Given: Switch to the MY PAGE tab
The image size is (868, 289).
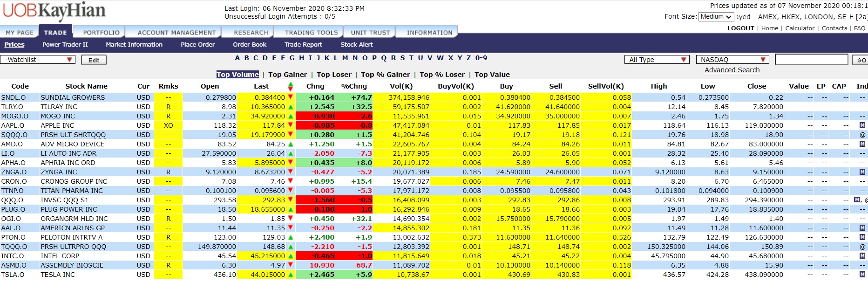Looking at the screenshot, I should (20, 33).
